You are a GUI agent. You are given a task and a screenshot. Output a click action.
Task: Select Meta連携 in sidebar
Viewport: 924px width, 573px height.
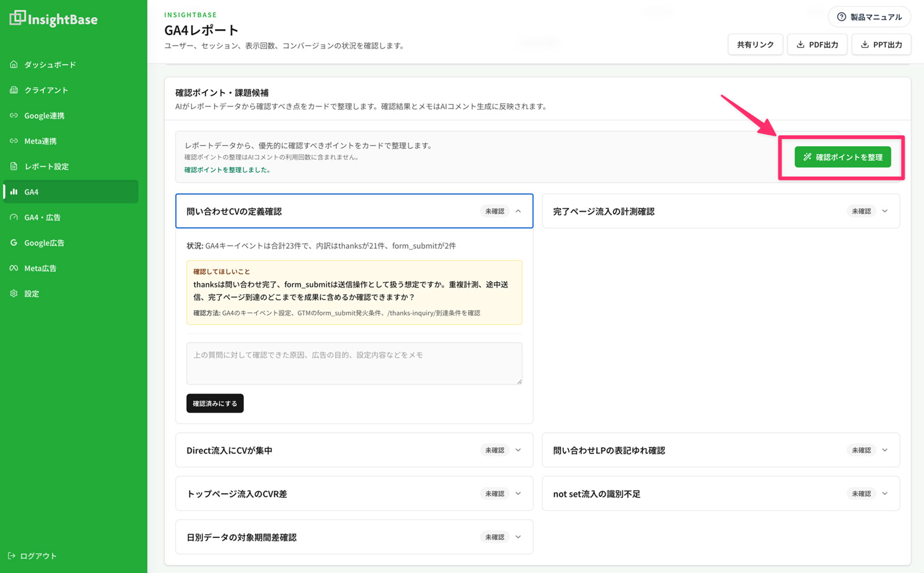pos(71,141)
